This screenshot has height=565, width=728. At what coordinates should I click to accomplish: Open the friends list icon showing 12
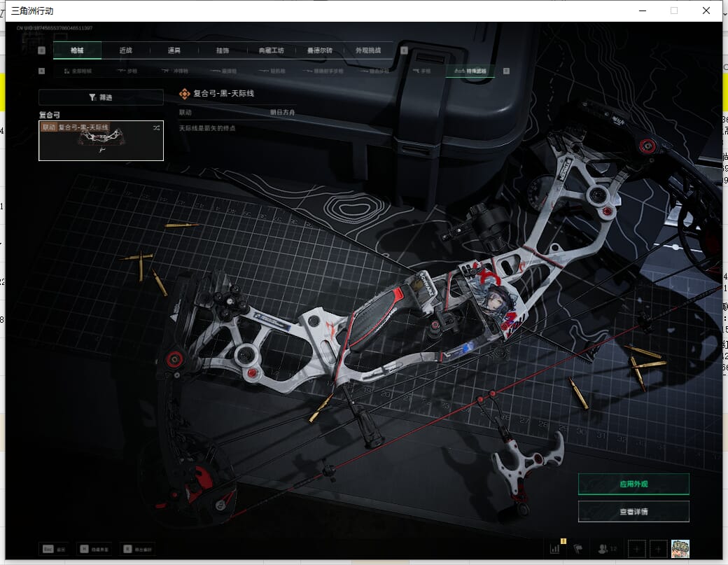point(607,548)
